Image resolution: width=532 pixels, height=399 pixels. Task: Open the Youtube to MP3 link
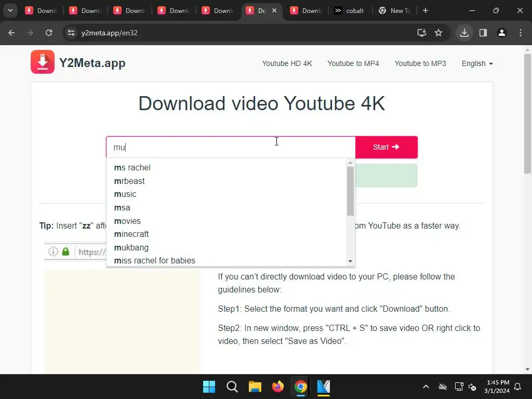click(x=420, y=63)
